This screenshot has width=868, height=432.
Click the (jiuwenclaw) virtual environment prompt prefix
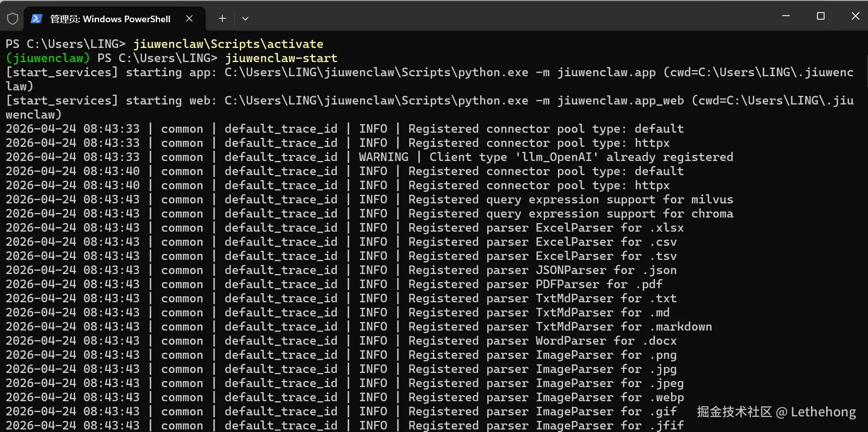(48, 58)
